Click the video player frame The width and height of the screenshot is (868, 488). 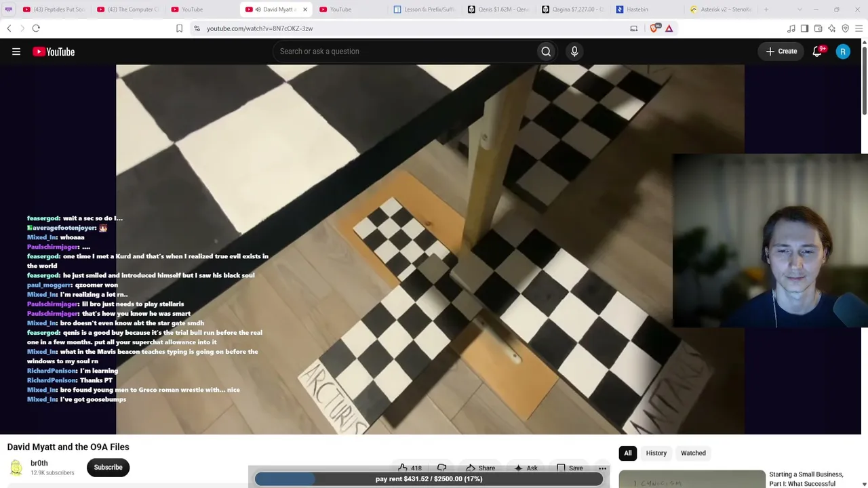(x=430, y=249)
